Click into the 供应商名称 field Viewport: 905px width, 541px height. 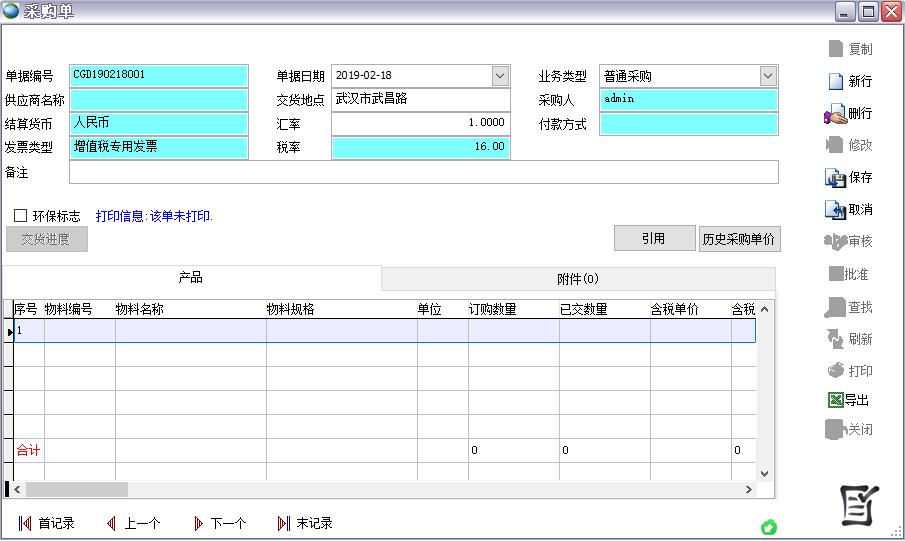point(158,100)
